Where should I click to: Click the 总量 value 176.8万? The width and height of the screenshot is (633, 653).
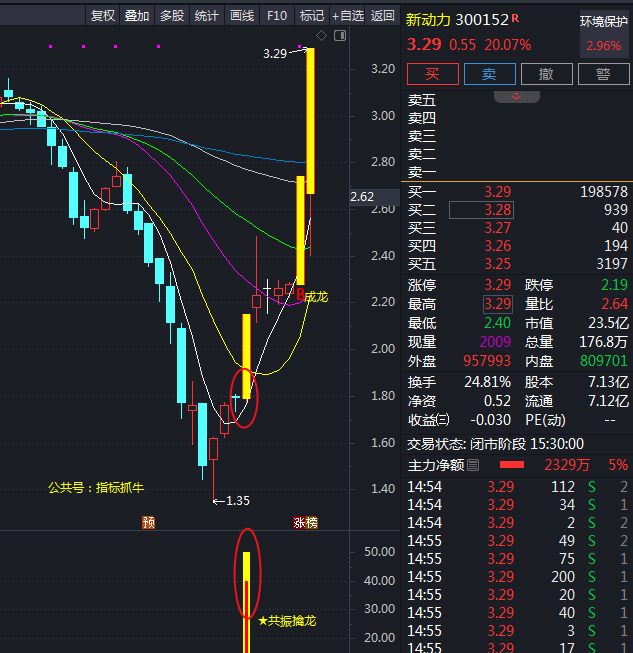tap(603, 342)
